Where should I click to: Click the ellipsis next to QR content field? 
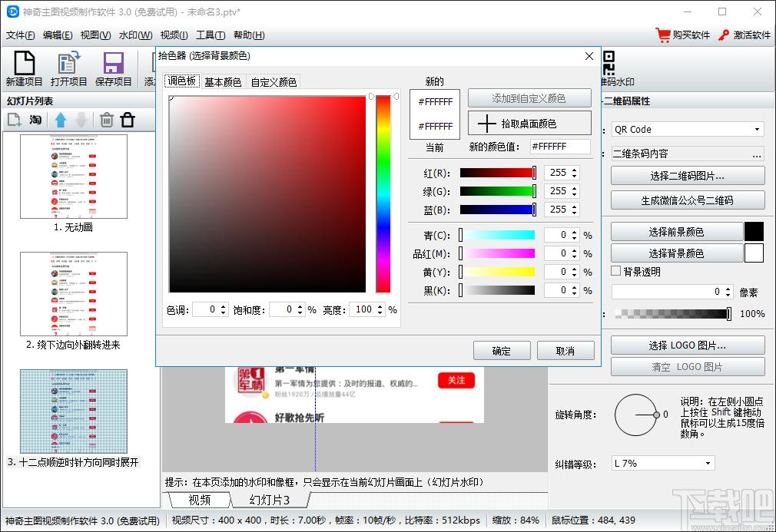coord(757,155)
